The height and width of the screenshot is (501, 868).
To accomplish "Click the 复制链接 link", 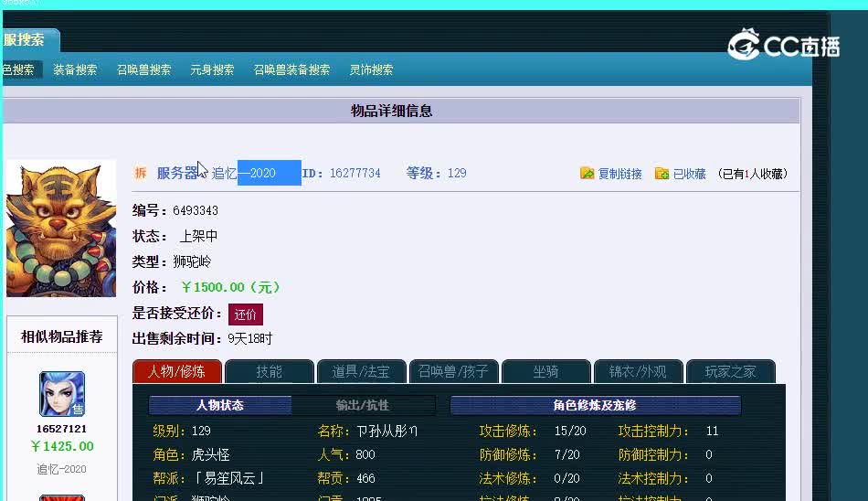I will pos(620,174).
